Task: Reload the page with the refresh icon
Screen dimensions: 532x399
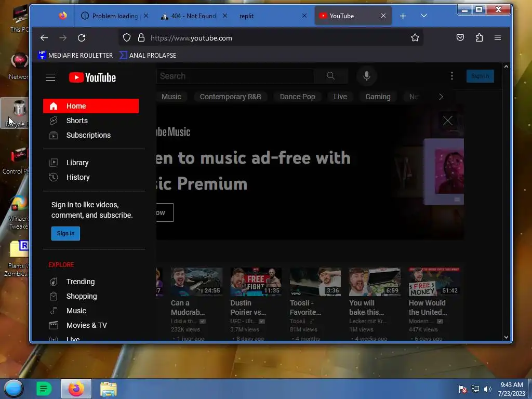Action: [82, 37]
